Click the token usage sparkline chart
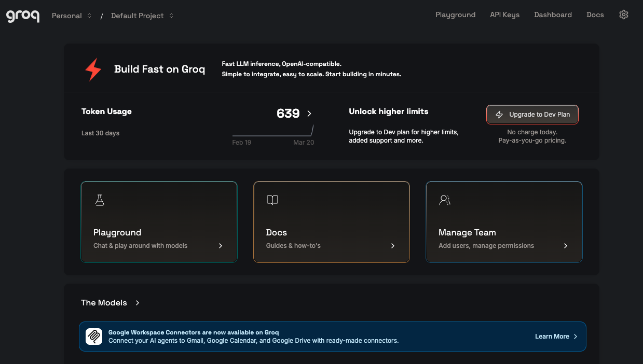This screenshot has width=643, height=364. coord(273,130)
